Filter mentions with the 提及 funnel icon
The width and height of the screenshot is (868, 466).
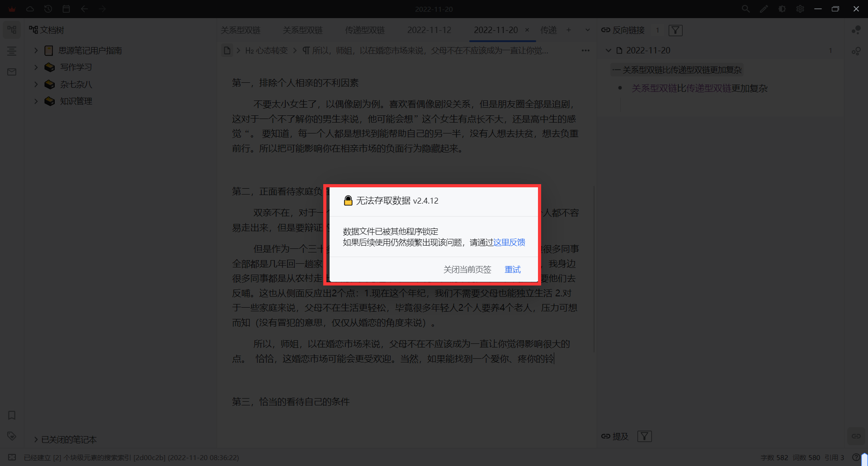[x=644, y=436]
